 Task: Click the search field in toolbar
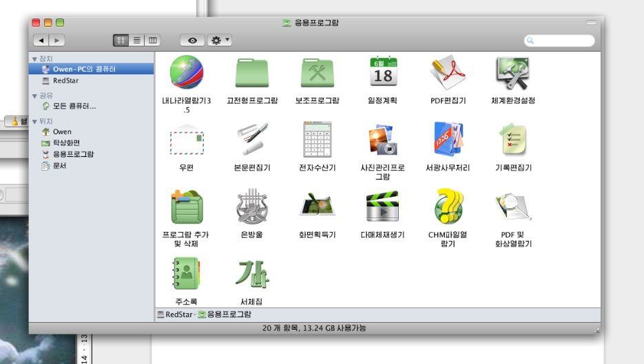(x=561, y=41)
